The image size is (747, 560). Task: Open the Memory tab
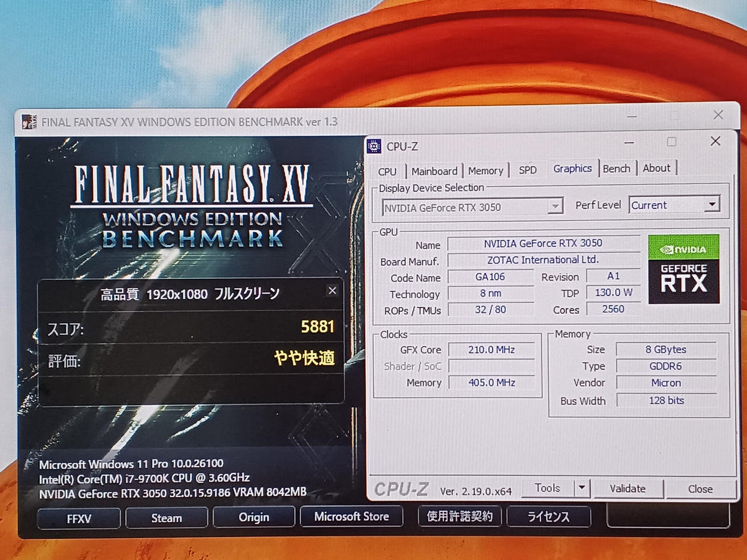point(486,170)
